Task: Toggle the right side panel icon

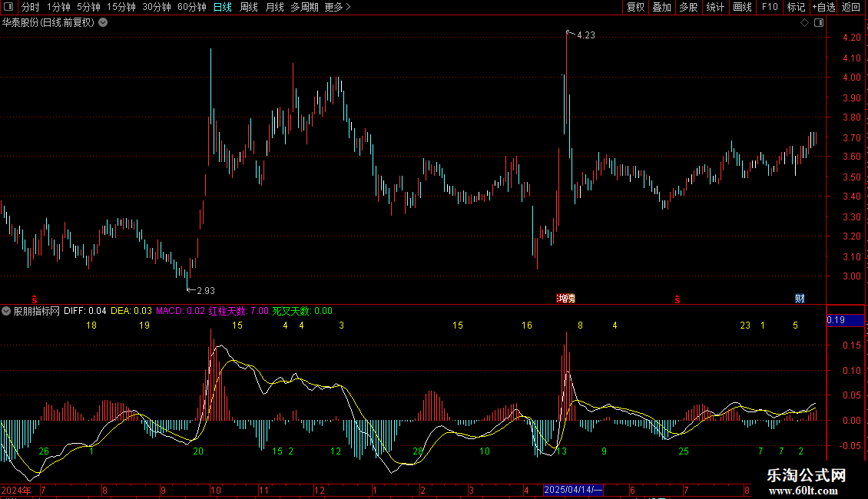Action: pyautogui.click(x=819, y=23)
